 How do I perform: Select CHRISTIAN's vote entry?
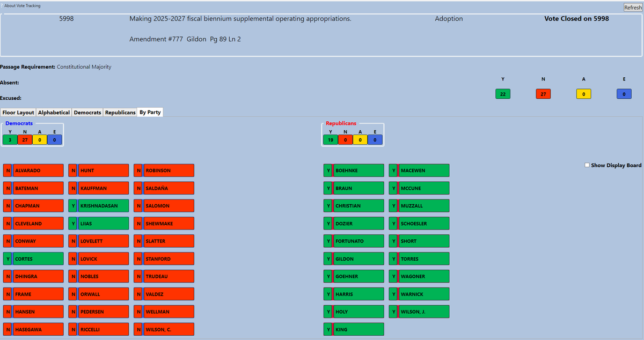[x=354, y=206]
